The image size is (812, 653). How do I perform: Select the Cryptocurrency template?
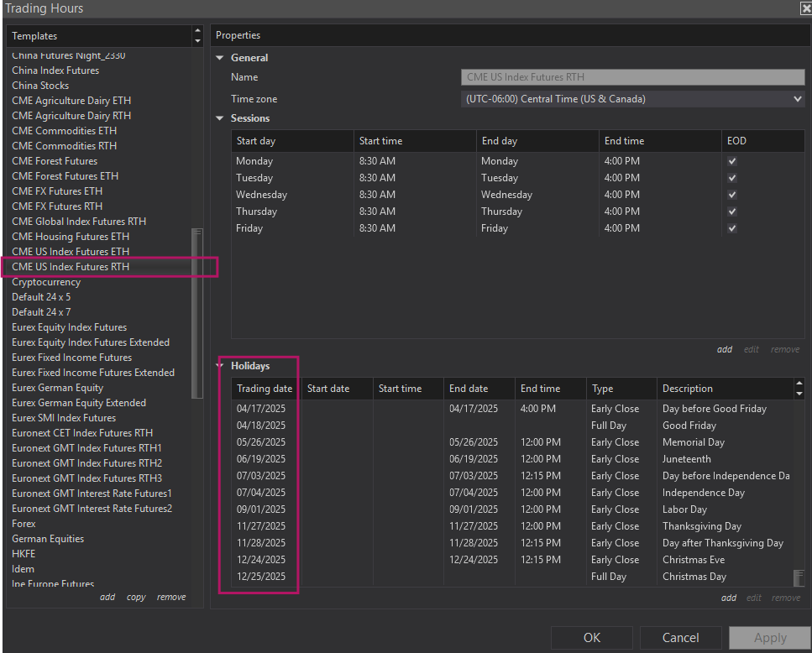coord(46,282)
